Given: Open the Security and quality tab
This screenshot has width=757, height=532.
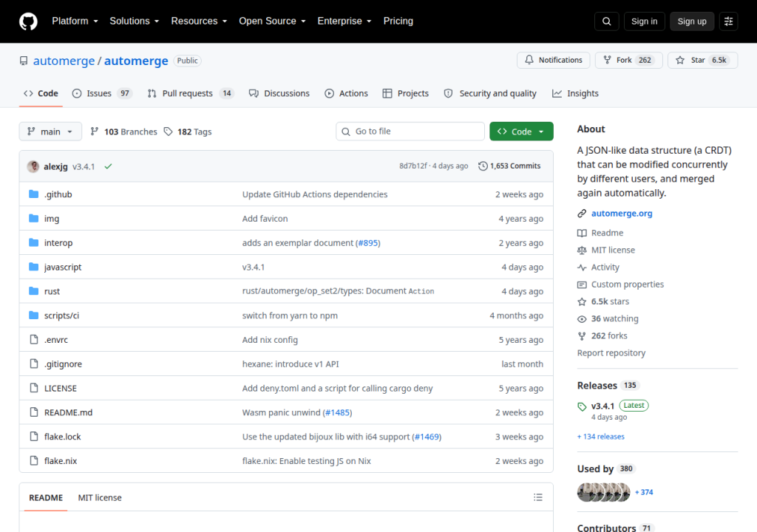Looking at the screenshot, I should (x=490, y=93).
